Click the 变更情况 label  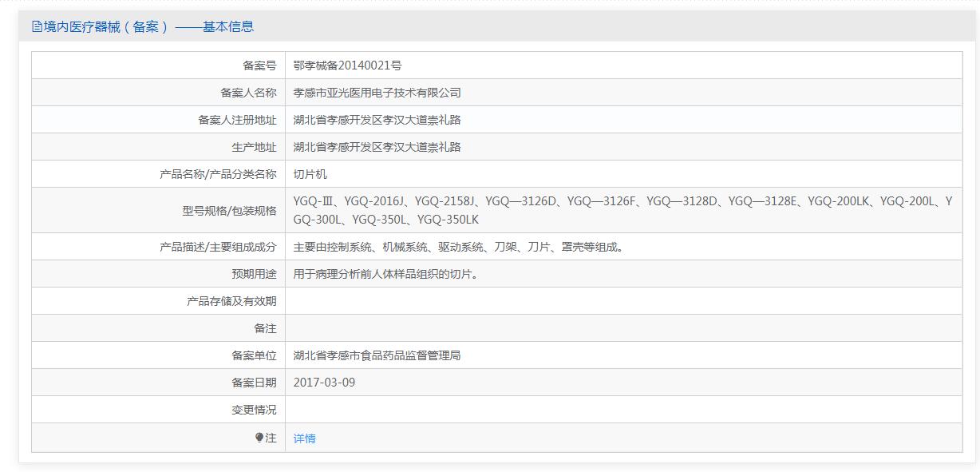(x=254, y=410)
